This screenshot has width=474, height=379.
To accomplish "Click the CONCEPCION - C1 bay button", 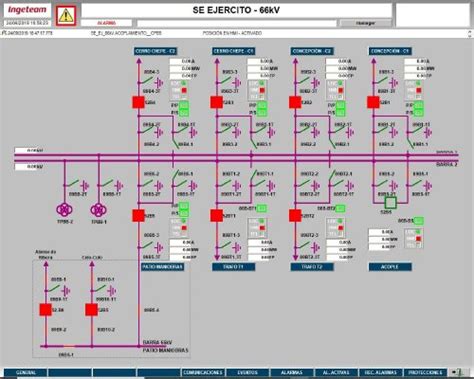I will point(390,51).
